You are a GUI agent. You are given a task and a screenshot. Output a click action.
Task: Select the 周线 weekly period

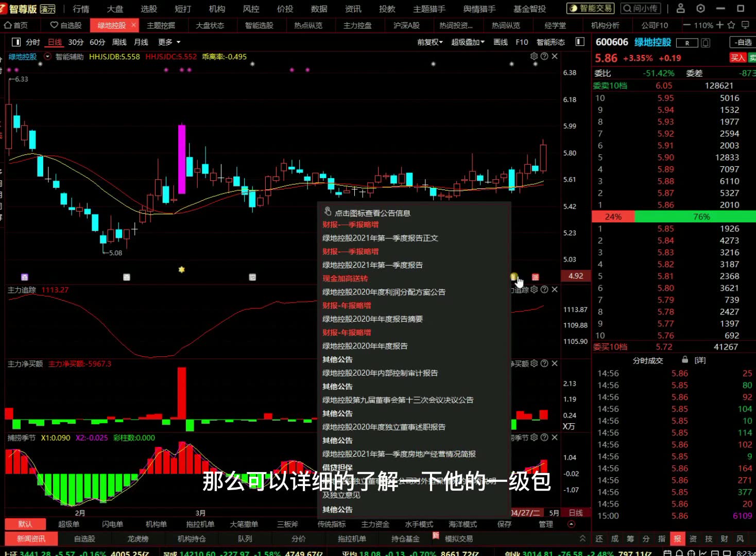[x=119, y=42]
